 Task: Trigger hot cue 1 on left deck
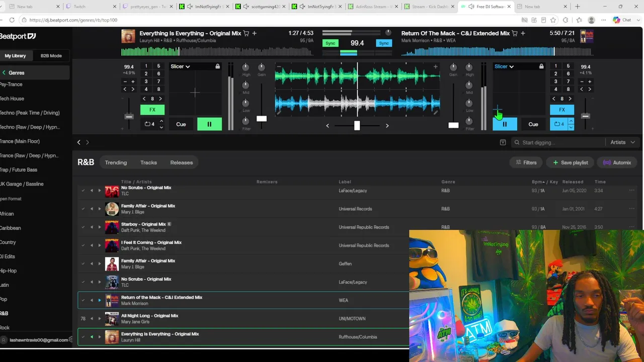146,66
